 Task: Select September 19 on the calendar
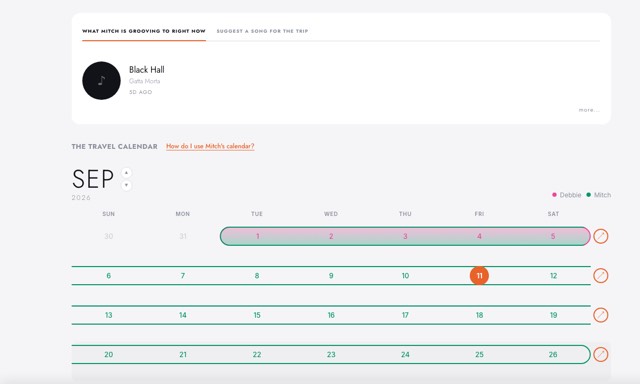[553, 315]
